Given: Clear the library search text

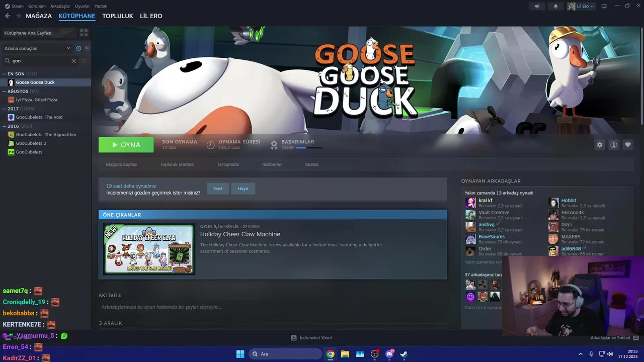Looking at the screenshot, I should [73, 61].
